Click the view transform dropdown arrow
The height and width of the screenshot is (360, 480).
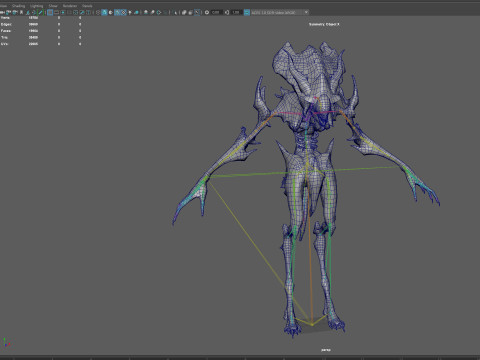(x=306, y=12)
